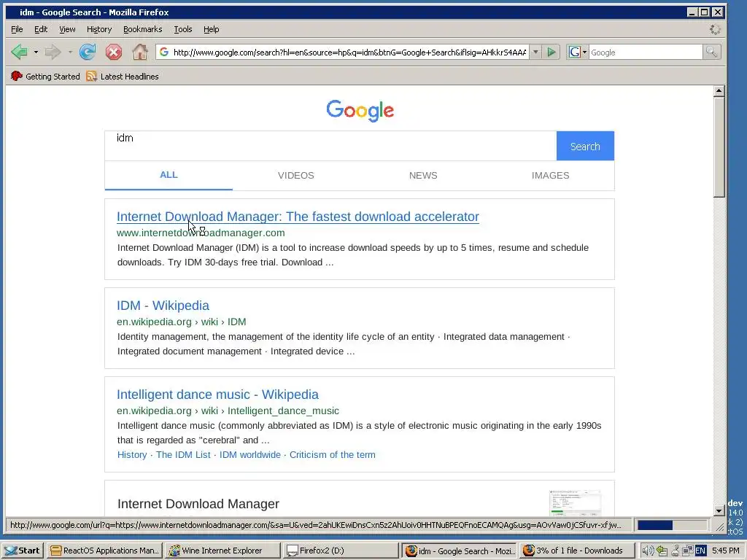Click the Google site icon in the address bar
Image resolution: width=747 pixels, height=560 pixels.
click(x=164, y=52)
